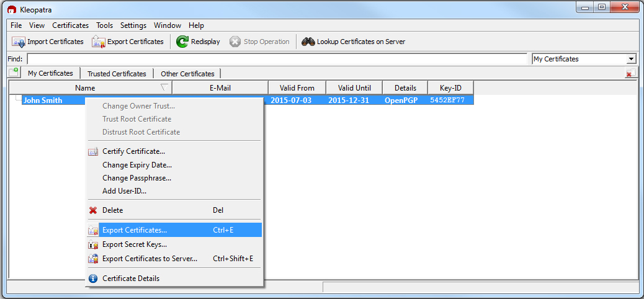Switch to the Other Certificates tab
Screen dimensions: 644x299
(x=188, y=74)
